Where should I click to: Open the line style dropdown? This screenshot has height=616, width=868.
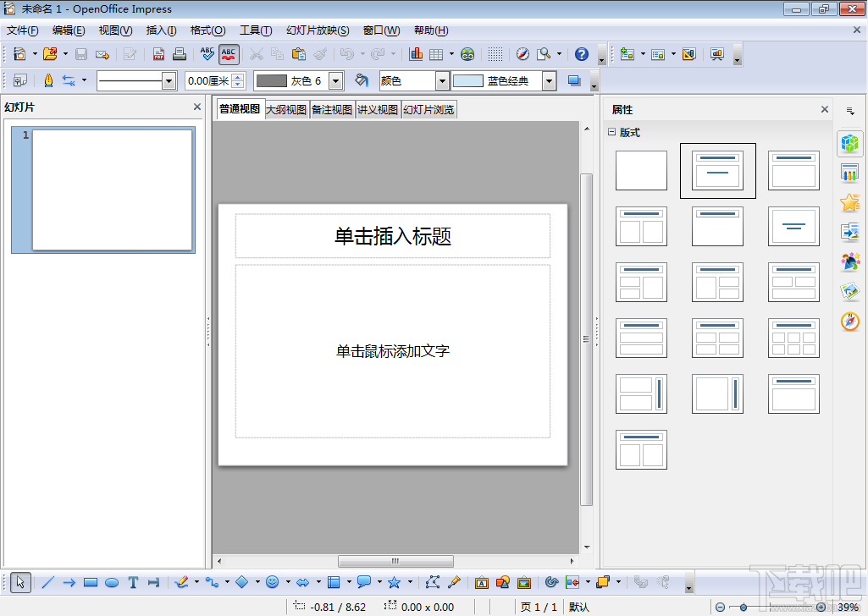169,81
